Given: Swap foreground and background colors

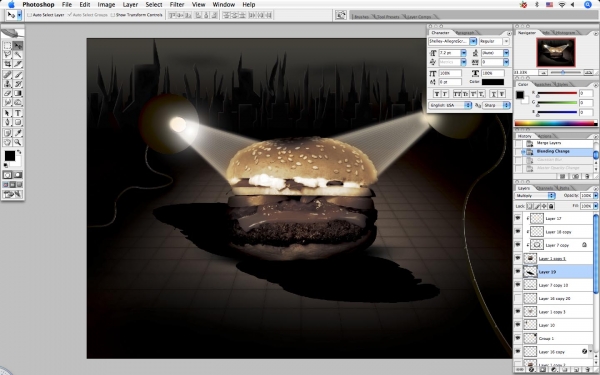Looking at the screenshot, I should pyautogui.click(x=19, y=152).
